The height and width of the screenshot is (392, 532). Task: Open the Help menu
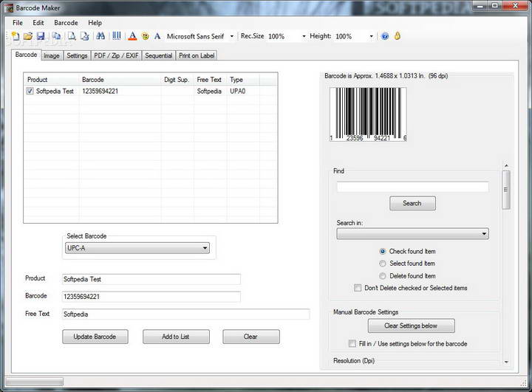[x=95, y=23]
